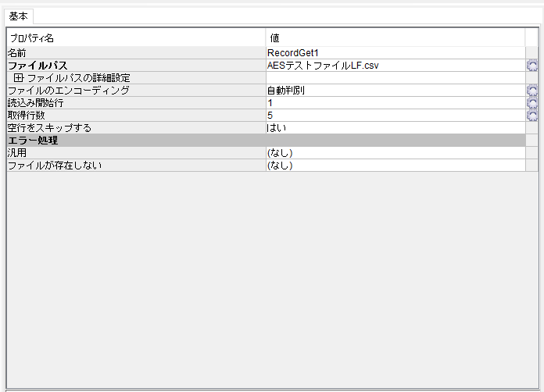Select the 読込み開始行 value field
The height and width of the screenshot is (392, 544).
(x=395, y=103)
